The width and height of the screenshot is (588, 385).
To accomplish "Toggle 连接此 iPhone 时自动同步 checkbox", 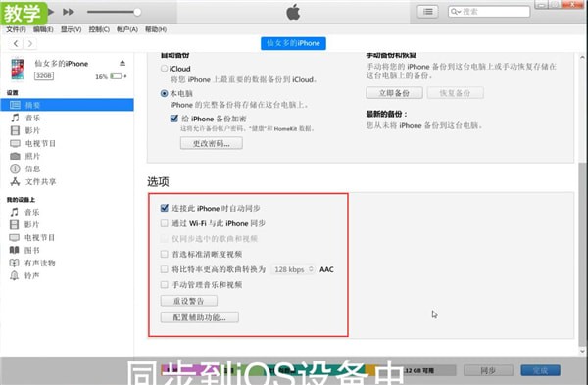I will point(165,208).
